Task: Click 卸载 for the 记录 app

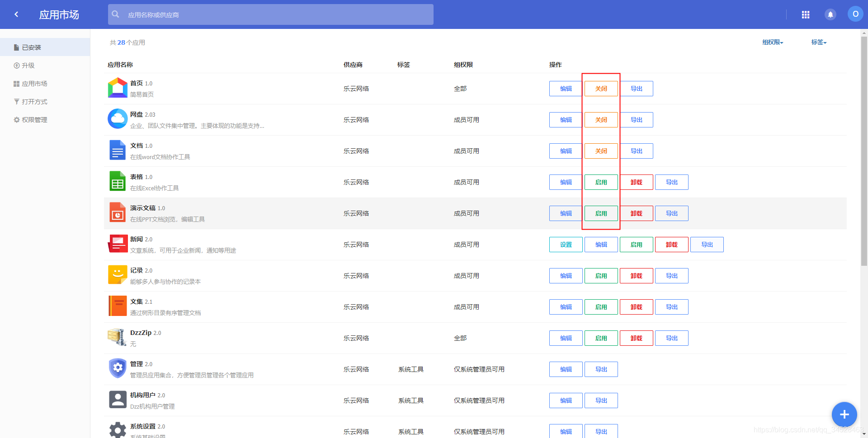Action: (x=636, y=276)
